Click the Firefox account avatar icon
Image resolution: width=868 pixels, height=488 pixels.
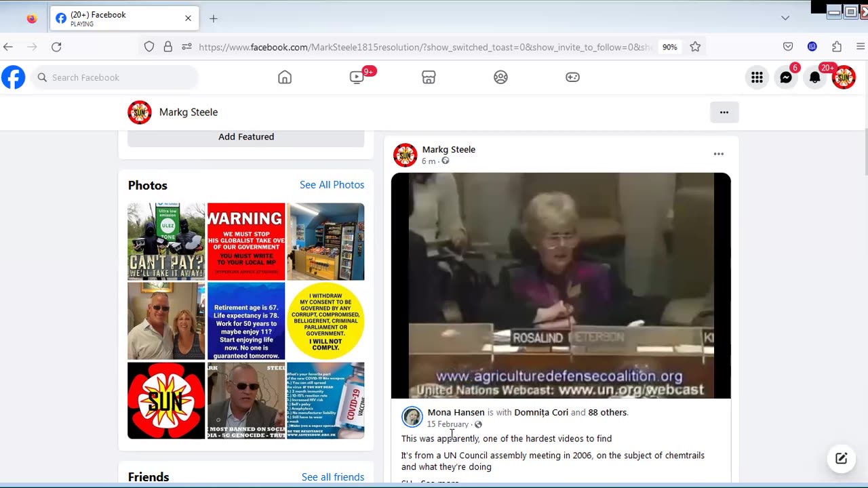pyautogui.click(x=812, y=47)
